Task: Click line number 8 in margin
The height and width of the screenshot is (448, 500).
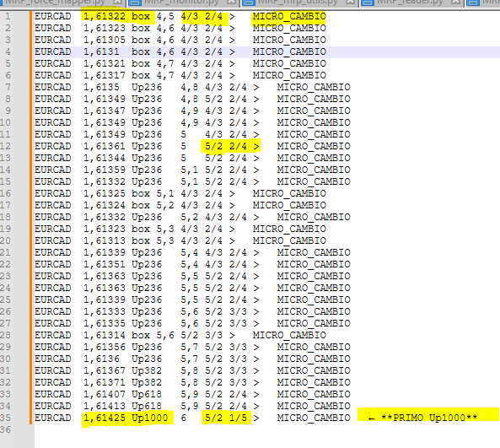Action: point(8,99)
